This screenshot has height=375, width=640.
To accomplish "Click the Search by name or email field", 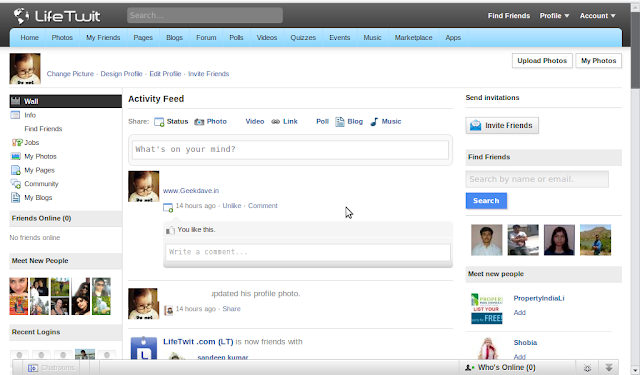I will [537, 179].
